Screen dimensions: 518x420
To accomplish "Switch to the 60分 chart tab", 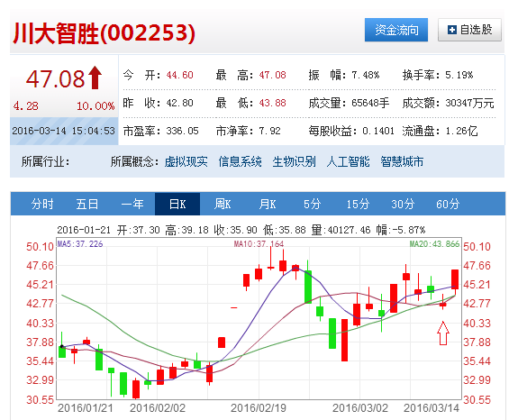I will (448, 204).
